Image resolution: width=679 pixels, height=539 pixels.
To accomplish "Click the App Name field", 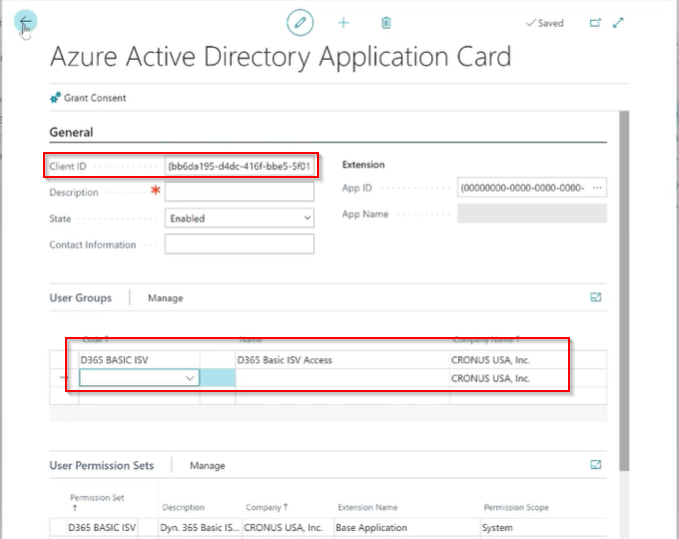I will pyautogui.click(x=532, y=214).
